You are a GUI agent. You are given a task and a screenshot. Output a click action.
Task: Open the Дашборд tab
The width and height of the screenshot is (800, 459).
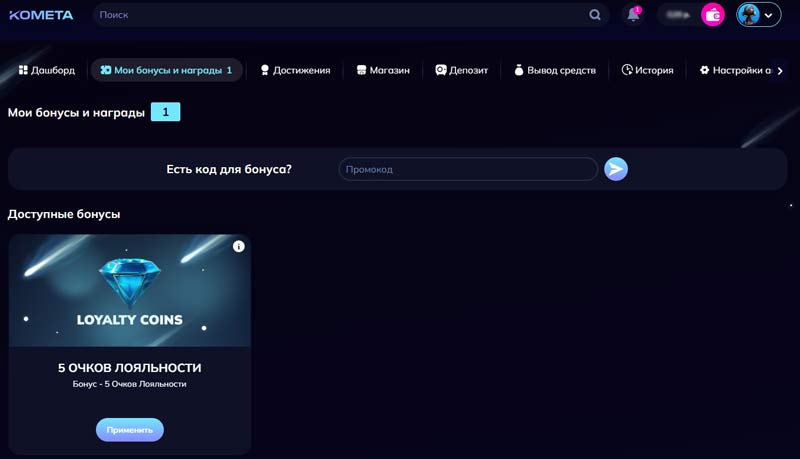pyautogui.click(x=46, y=70)
